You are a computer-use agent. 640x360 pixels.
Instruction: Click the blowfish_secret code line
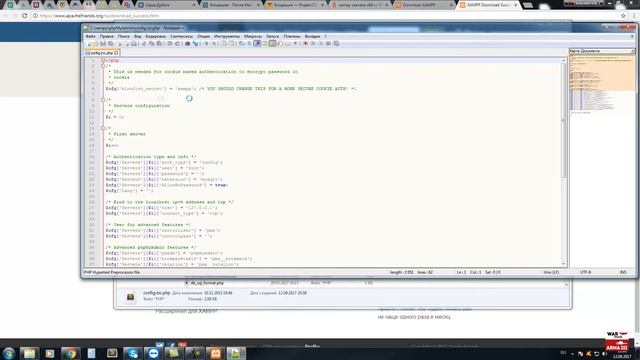pos(231,89)
